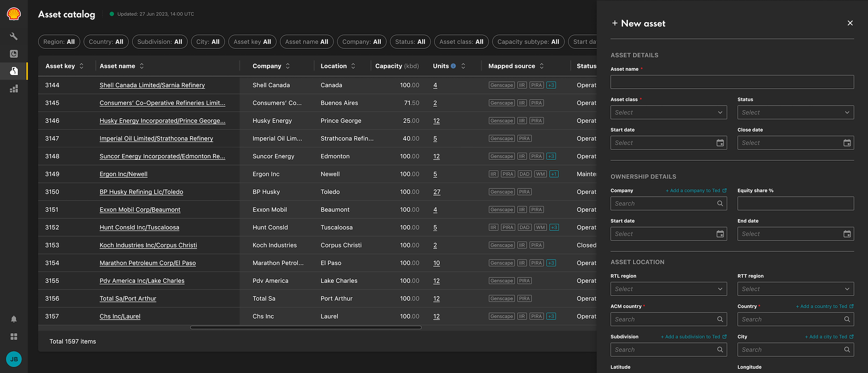Open the City: All filter

[x=208, y=42]
